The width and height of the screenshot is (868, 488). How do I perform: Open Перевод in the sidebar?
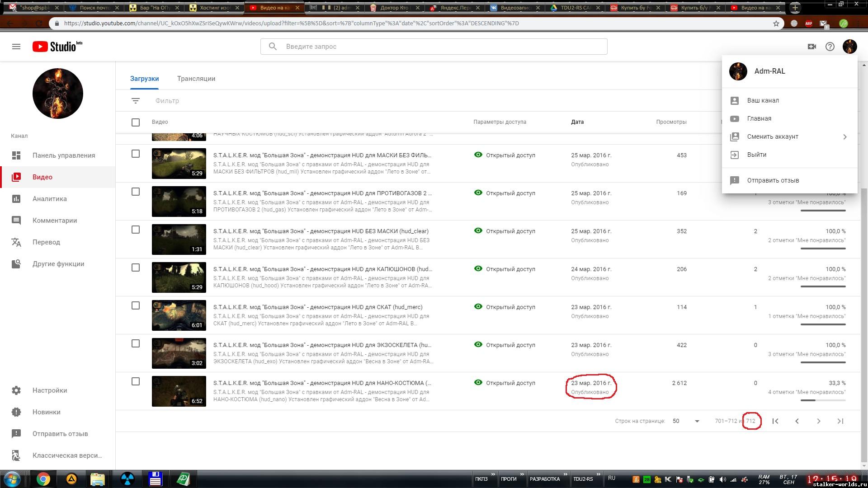click(58, 242)
